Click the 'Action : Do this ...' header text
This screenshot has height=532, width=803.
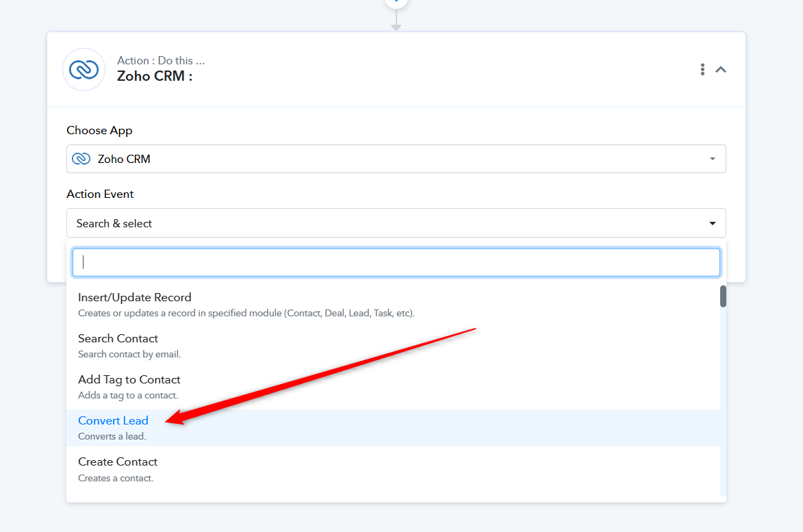pos(161,60)
